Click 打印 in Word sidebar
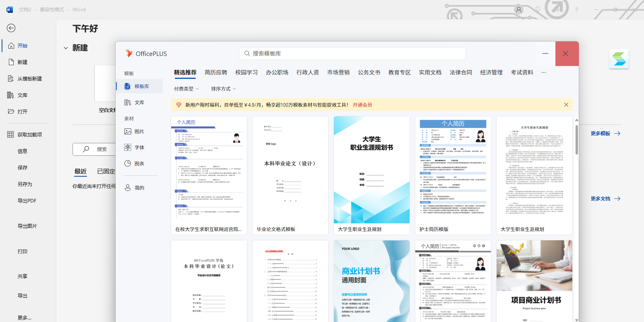 (23, 251)
